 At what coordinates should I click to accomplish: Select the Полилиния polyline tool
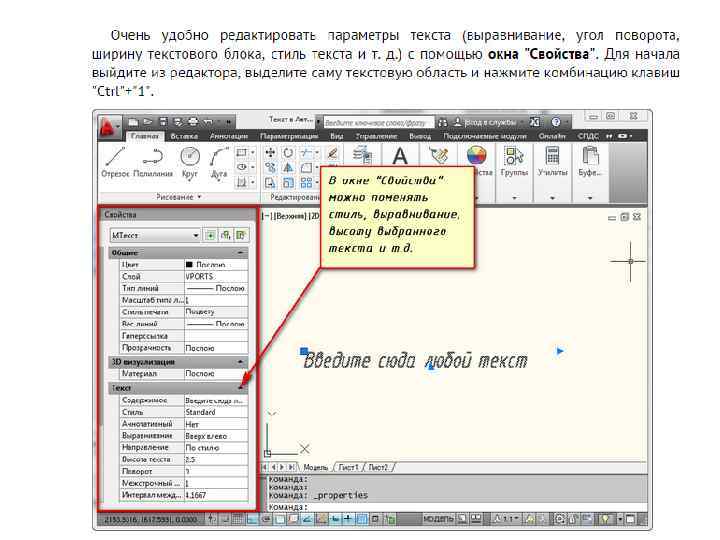[152, 162]
